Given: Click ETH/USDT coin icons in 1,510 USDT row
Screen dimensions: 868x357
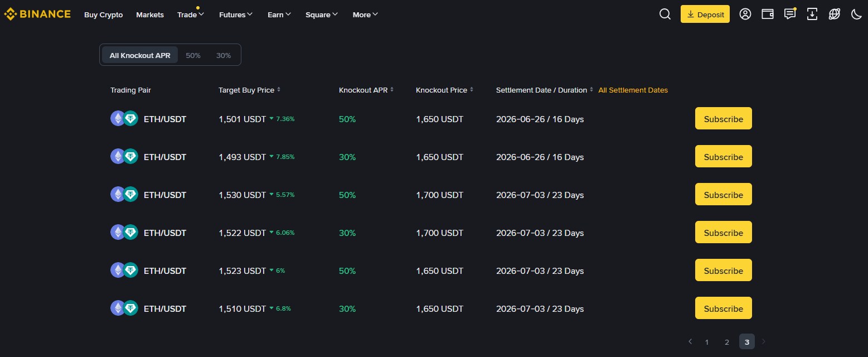Looking at the screenshot, I should [124, 308].
